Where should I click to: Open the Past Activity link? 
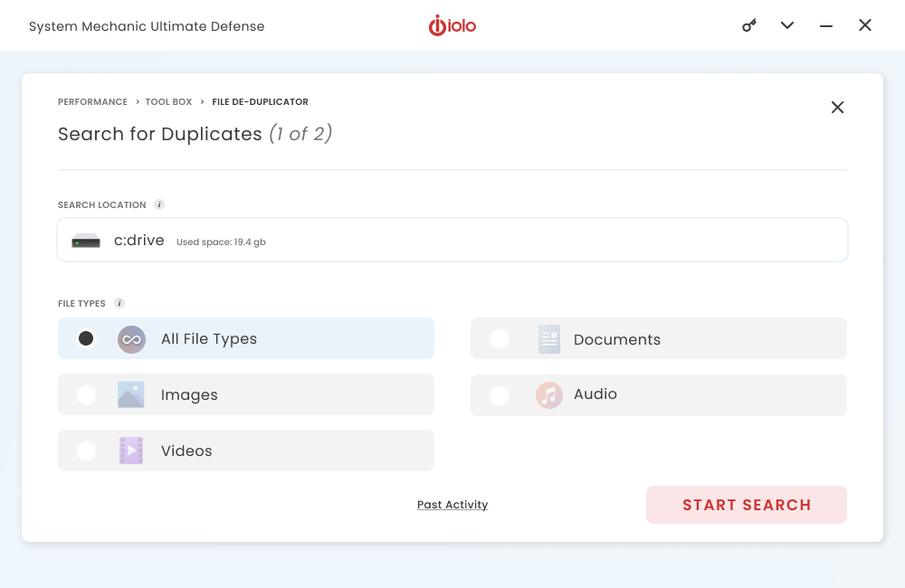tap(452, 505)
